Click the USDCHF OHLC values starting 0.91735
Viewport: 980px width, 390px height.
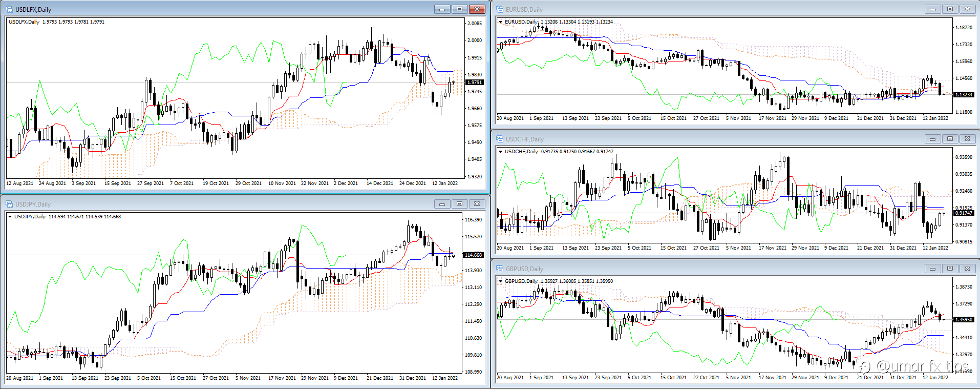577,152
